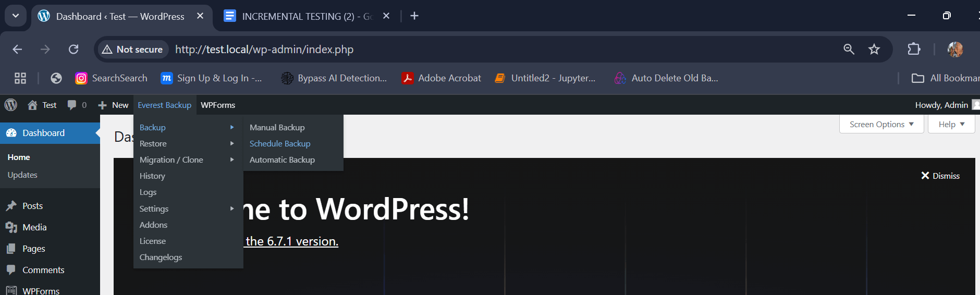This screenshot has width=980, height=295.
Task: Open the Adobe Acrobat bookmark
Action: coord(441,78)
